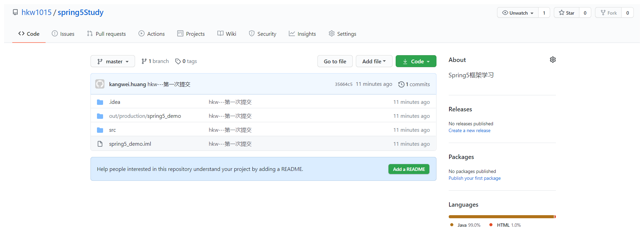Open the Java 99.0% language link
The image size is (644, 239).
click(x=465, y=225)
